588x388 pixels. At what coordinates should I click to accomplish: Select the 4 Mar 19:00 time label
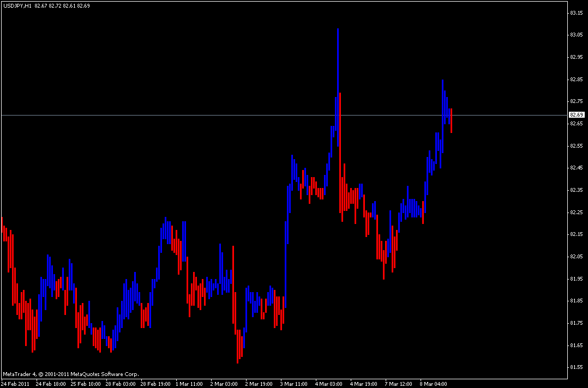coord(364,384)
